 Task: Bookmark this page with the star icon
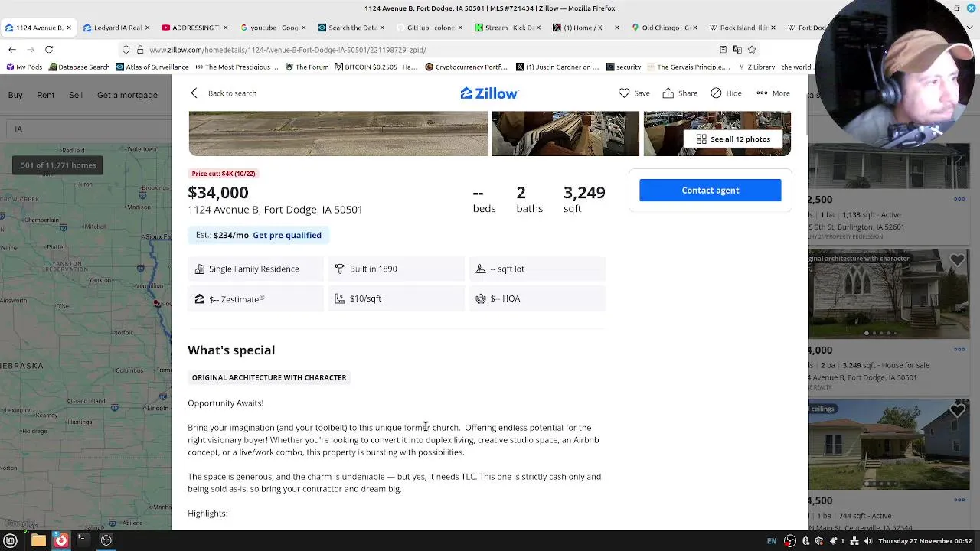(752, 50)
